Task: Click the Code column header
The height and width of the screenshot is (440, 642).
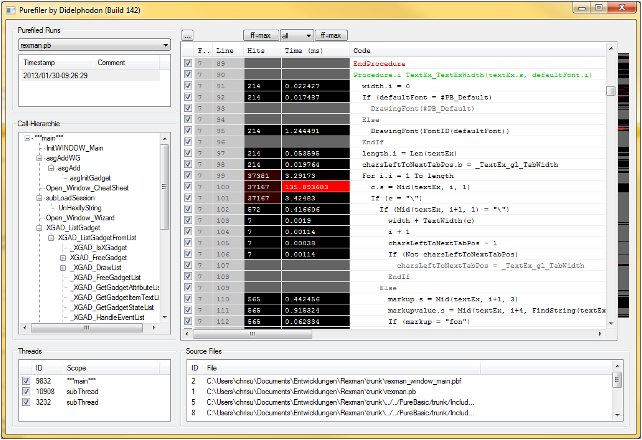Action: tap(477, 50)
